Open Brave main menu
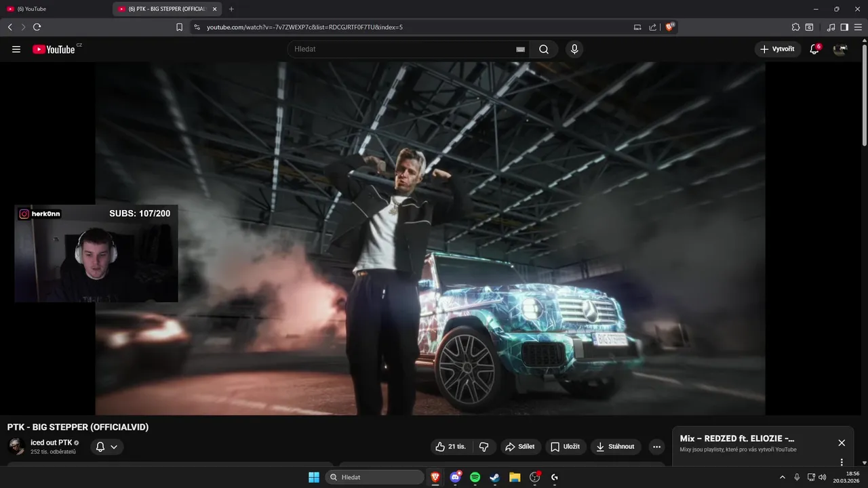This screenshot has width=868, height=488. click(x=858, y=27)
